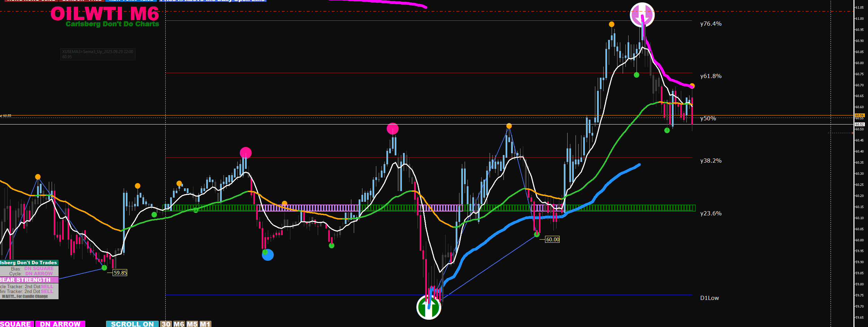Screen dimensions: 868x327
Task: Click the Mini Tracker 2nd Dot SELL row
Action: 27,292
